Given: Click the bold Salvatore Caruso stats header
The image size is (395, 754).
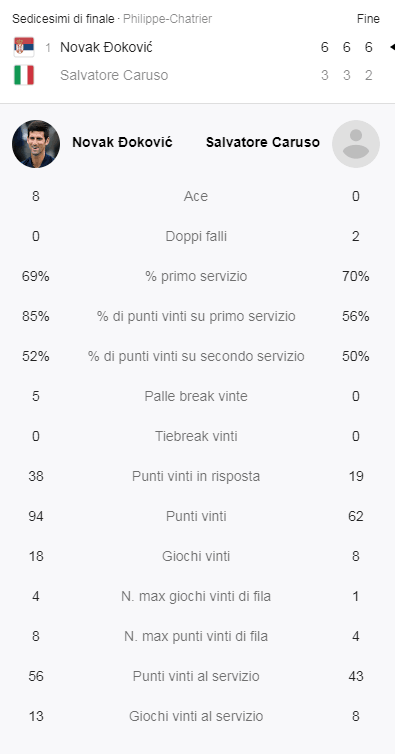Looking at the screenshot, I should [x=263, y=142].
